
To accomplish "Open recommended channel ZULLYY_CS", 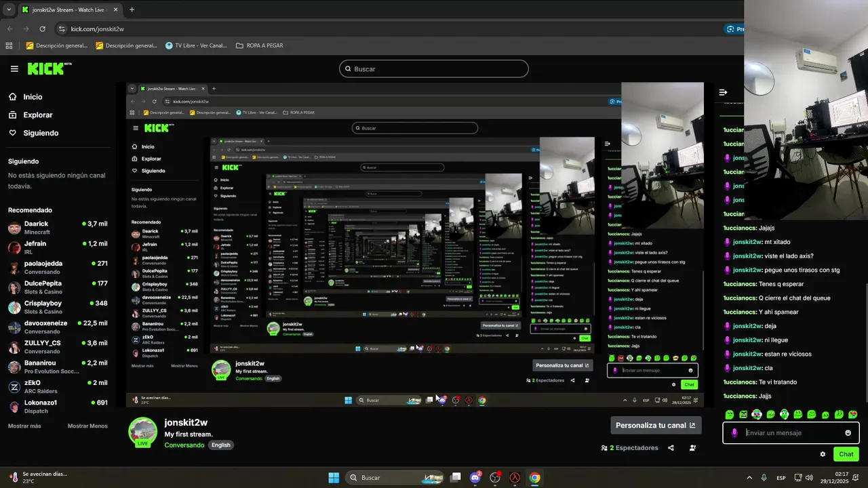I will pos(58,347).
